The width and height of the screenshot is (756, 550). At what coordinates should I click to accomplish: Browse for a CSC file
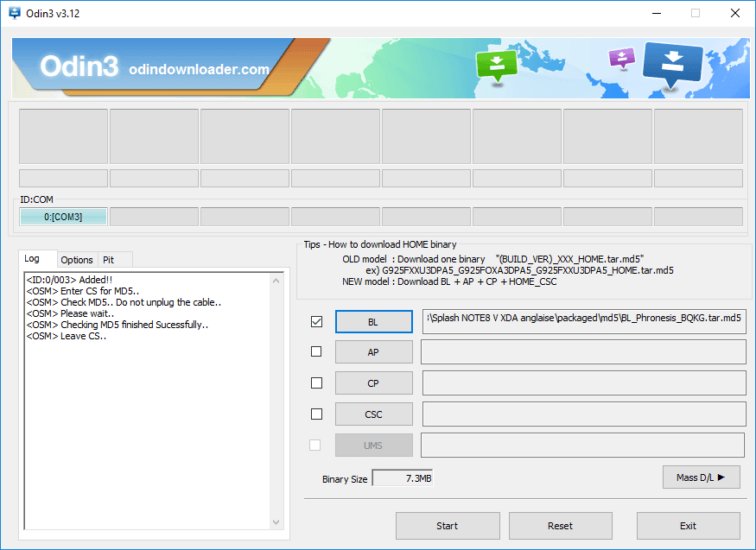click(x=373, y=414)
